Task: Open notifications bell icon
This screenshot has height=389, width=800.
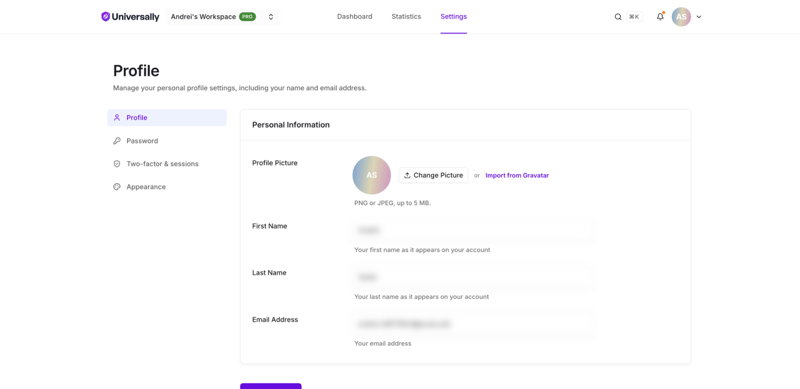Action: [660, 17]
